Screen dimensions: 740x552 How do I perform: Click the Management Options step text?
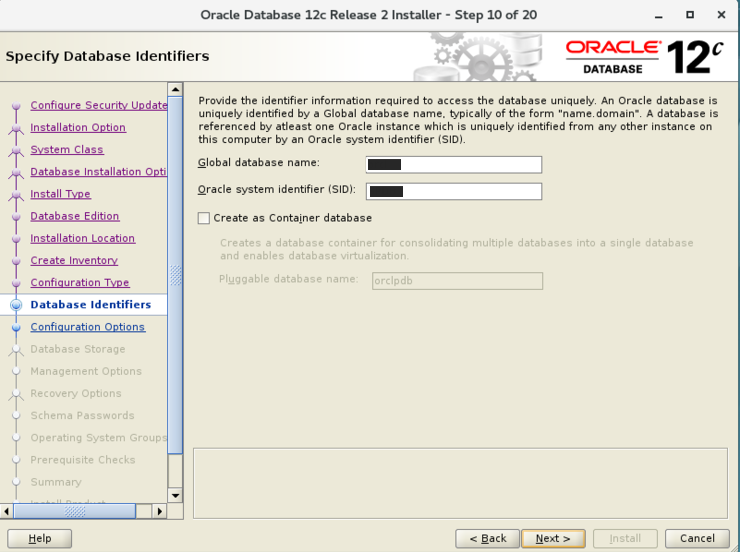coord(86,371)
